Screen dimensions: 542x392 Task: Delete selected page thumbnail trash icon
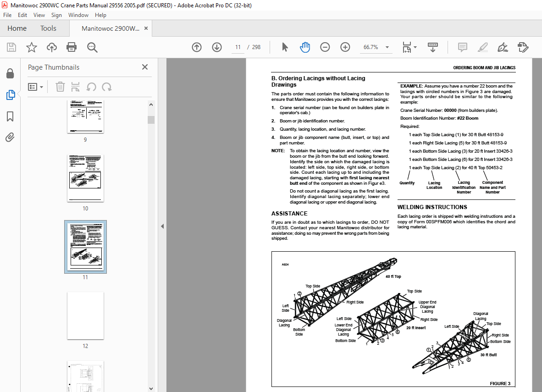(x=60, y=87)
